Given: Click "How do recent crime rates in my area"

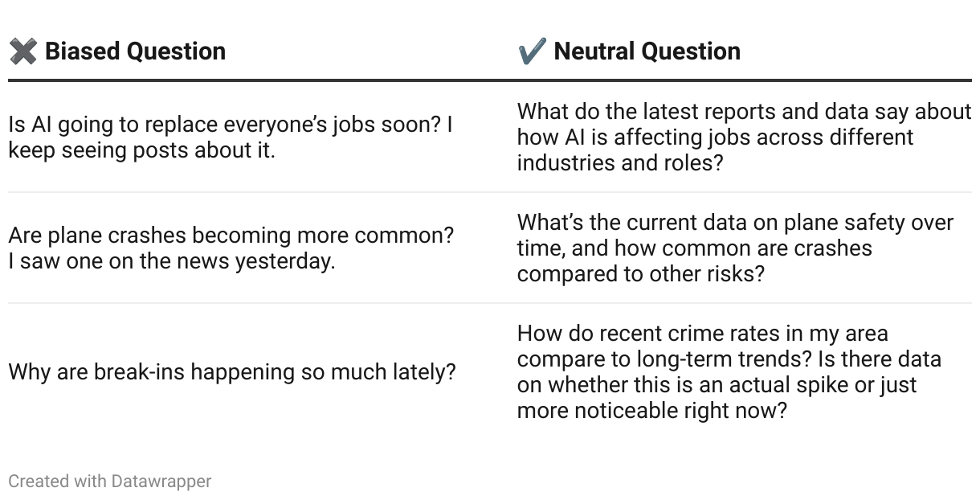Looking at the screenshot, I should [702, 333].
